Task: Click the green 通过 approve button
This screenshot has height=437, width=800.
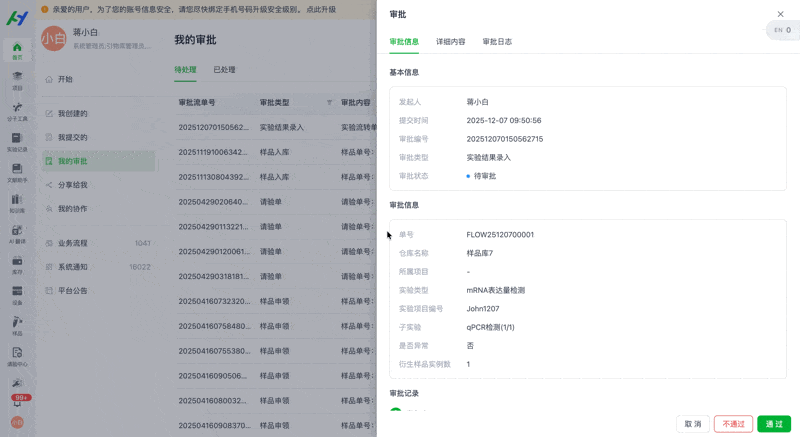Action: (774, 424)
